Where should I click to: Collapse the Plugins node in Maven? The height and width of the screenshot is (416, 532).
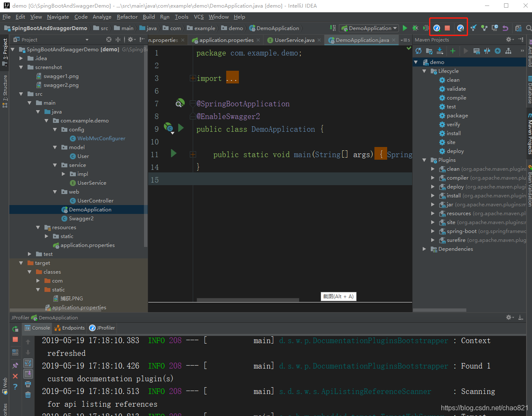(x=424, y=160)
